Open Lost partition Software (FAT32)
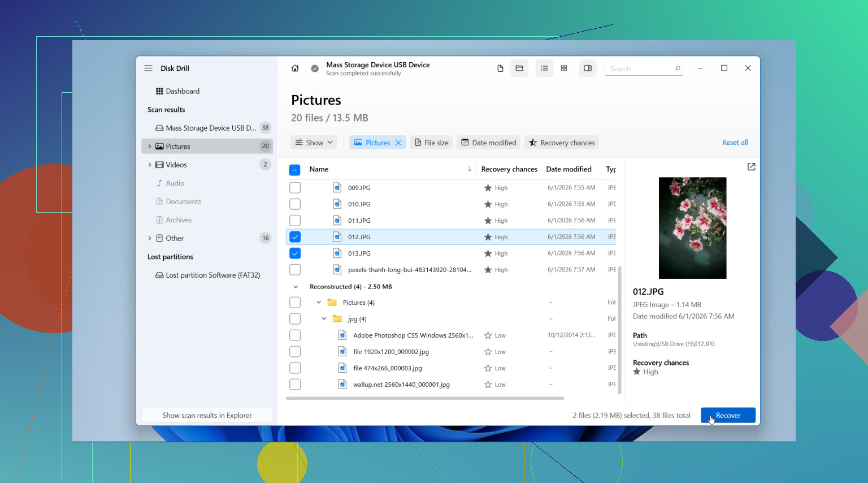This screenshot has height=483, width=868. pyautogui.click(x=207, y=275)
